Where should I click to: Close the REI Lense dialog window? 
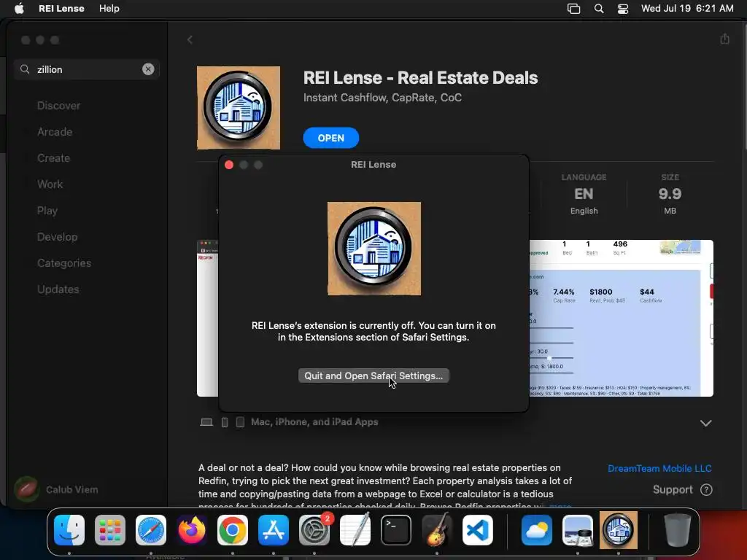(x=229, y=165)
